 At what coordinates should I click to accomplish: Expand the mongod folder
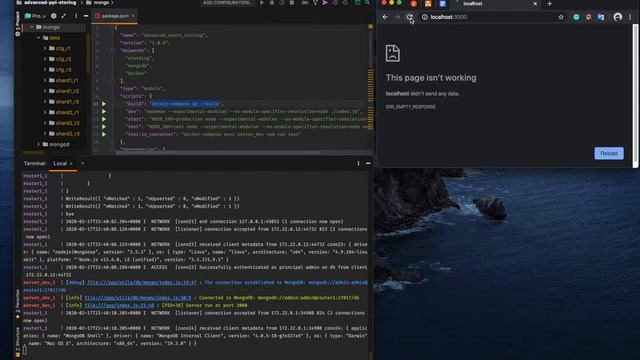coord(38,144)
